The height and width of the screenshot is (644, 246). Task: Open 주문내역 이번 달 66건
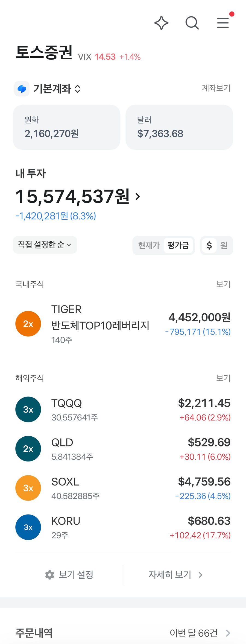pos(123,633)
